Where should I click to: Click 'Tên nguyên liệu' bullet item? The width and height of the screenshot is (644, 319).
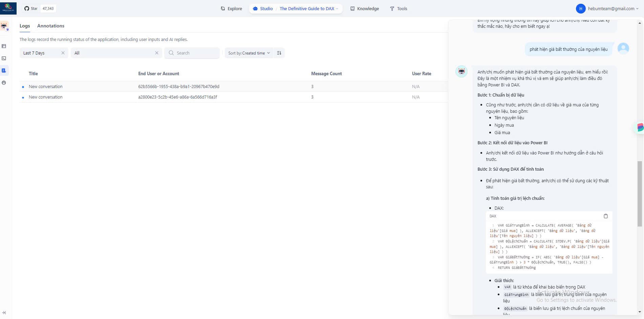[x=509, y=118]
